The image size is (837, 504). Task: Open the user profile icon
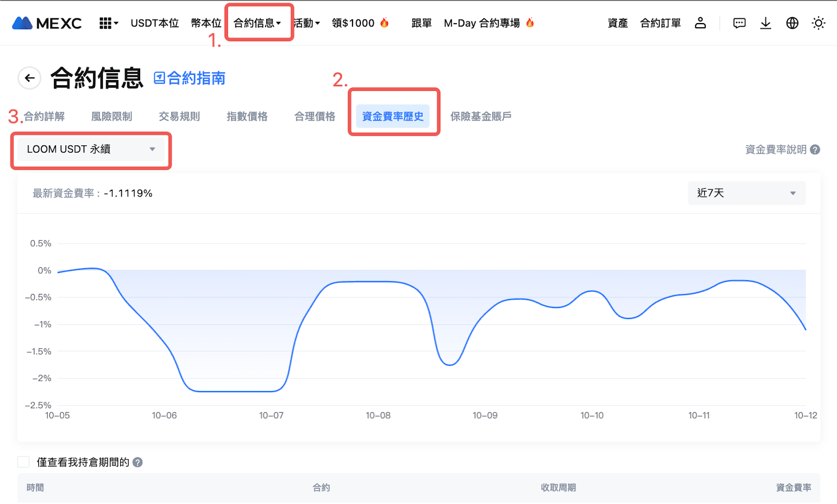[x=700, y=23]
